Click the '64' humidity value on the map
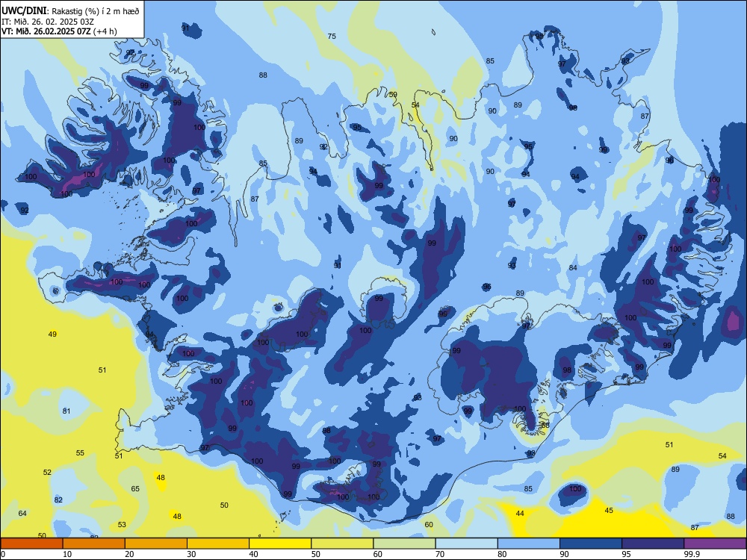The image size is (747, 560). point(22,514)
